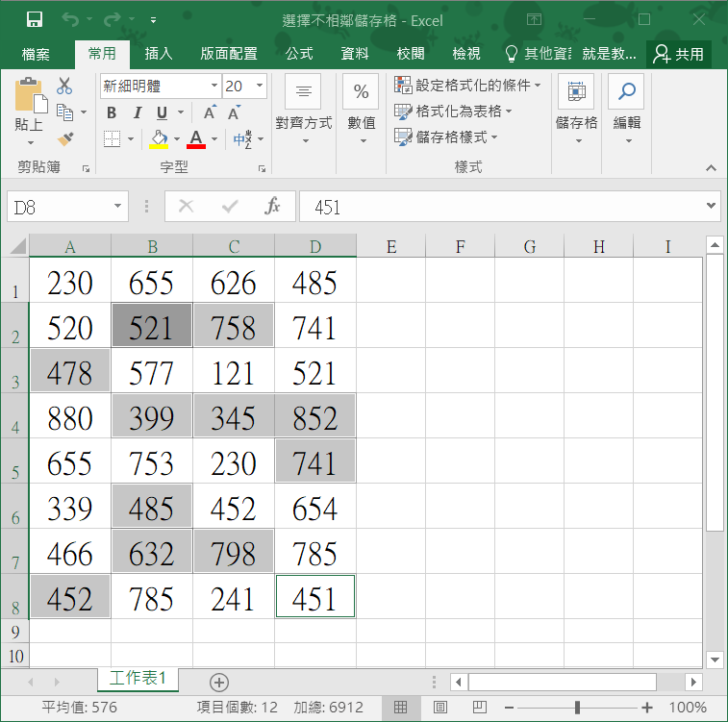Click the red font color icon
Image resolution: width=728 pixels, height=722 pixels.
(x=196, y=139)
